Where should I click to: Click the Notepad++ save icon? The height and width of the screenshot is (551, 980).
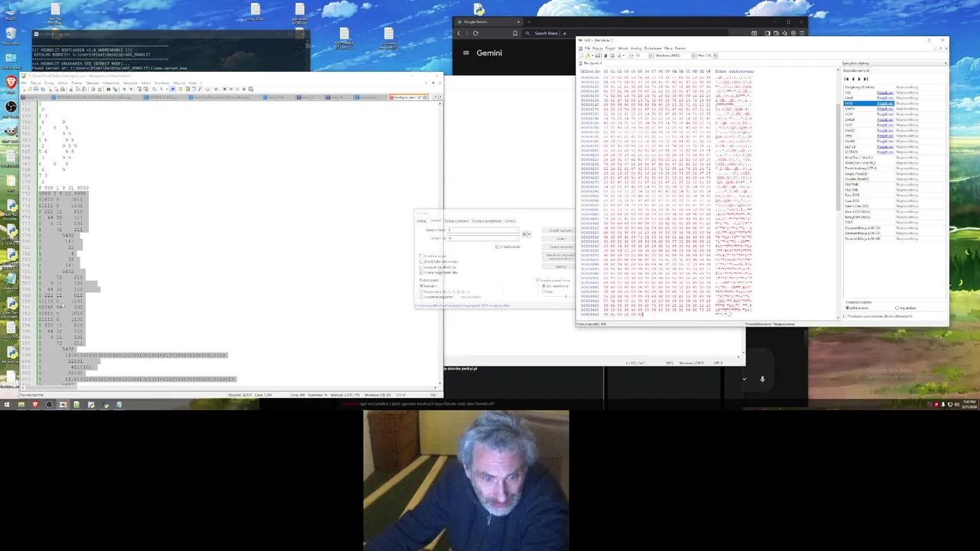pos(36,90)
